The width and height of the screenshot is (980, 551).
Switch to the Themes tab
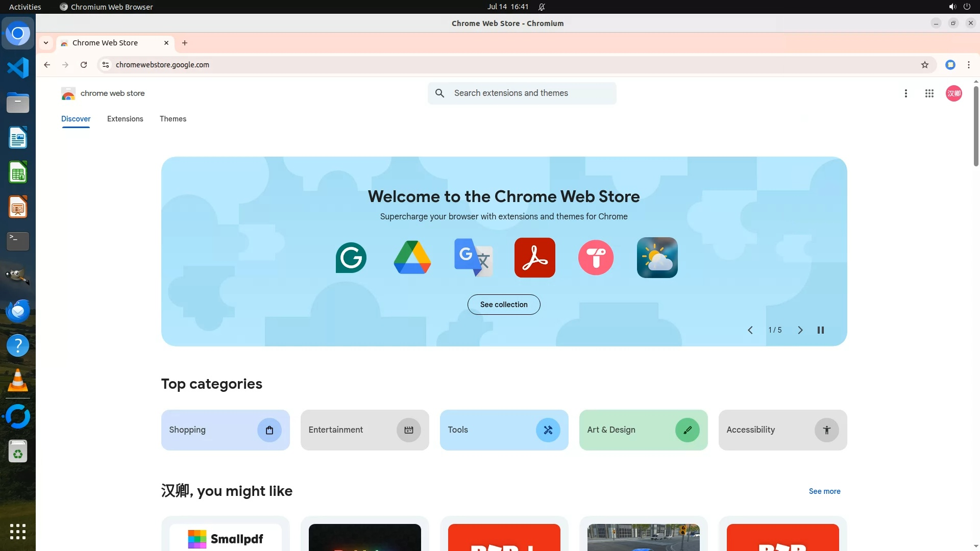[173, 119]
